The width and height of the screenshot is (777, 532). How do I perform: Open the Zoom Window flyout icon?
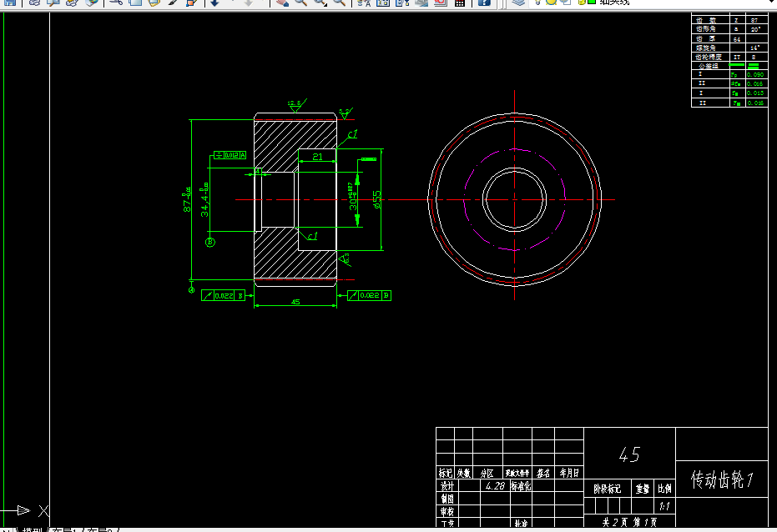(320, 3)
